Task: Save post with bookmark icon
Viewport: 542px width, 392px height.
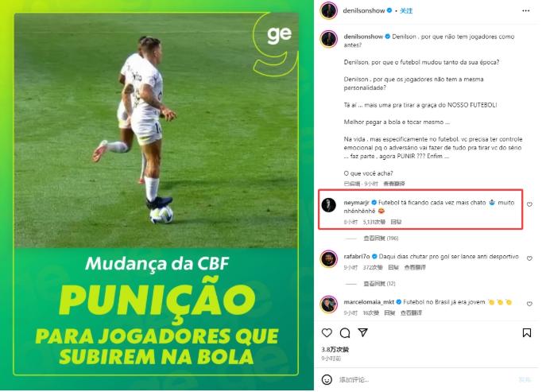Action: click(527, 333)
